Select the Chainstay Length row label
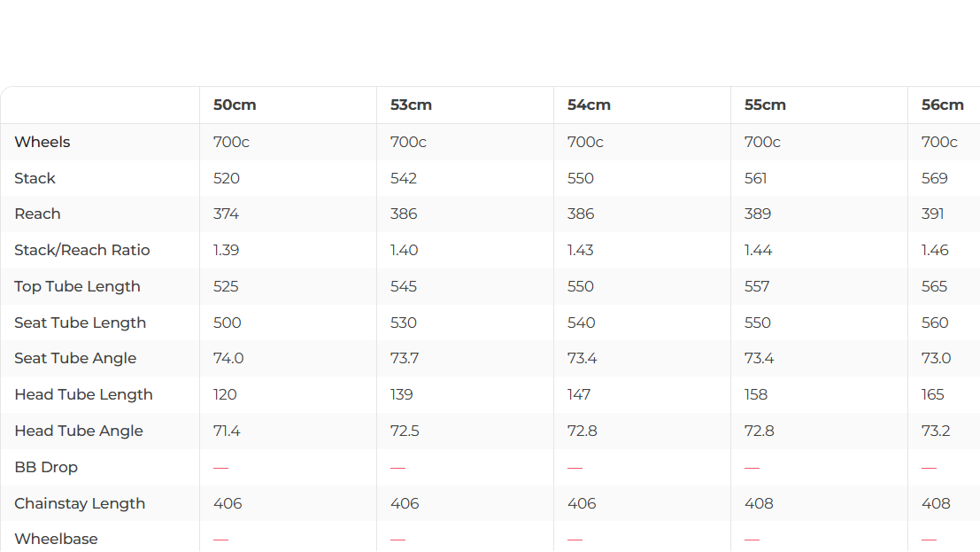Screen dimensions: 980x552 [80, 503]
